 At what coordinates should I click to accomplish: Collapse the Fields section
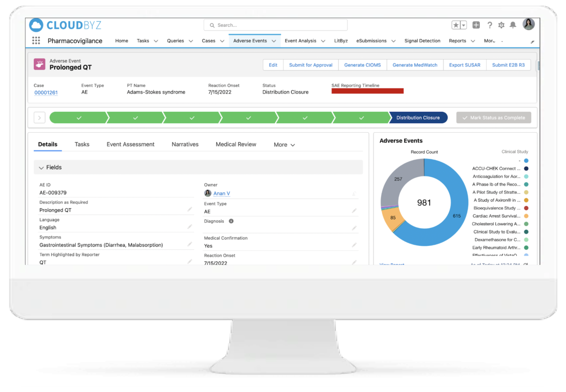pyautogui.click(x=41, y=167)
